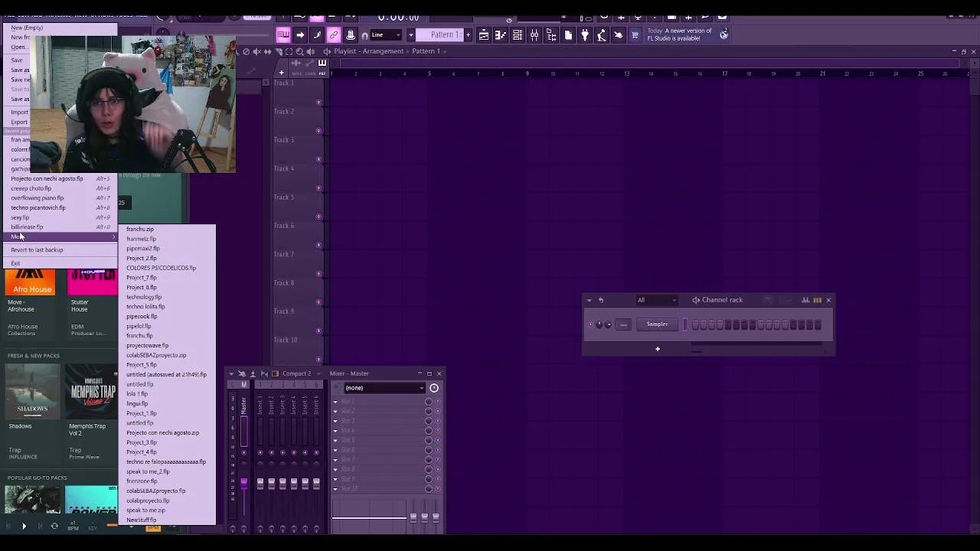Viewport: 980px width, 551px height.
Task: Expand mixer effect Slot 1 arrow
Action: click(335, 402)
